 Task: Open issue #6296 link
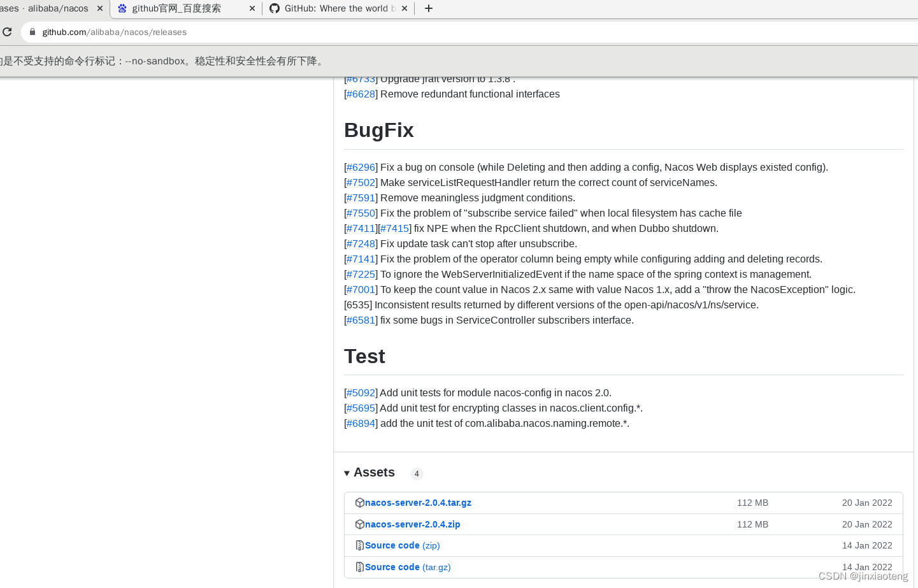(361, 167)
